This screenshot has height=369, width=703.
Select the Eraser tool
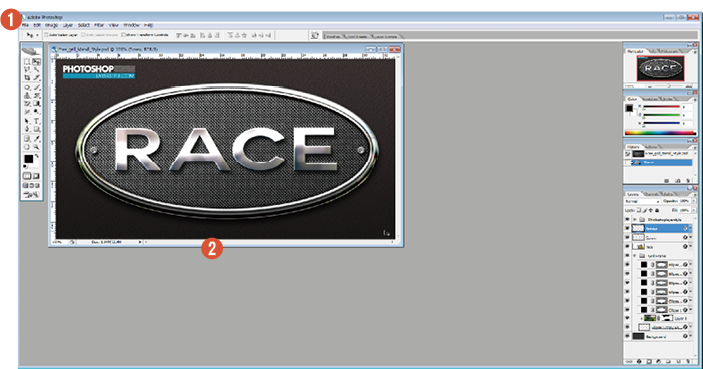[26, 104]
